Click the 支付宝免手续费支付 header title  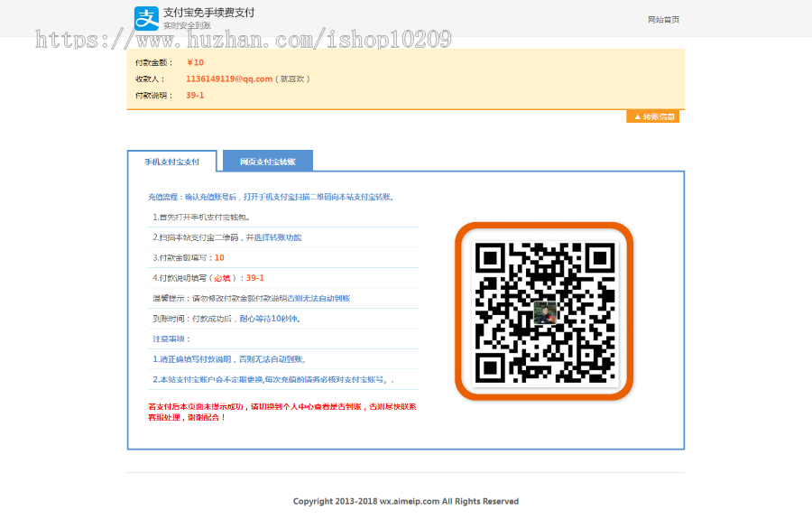209,13
